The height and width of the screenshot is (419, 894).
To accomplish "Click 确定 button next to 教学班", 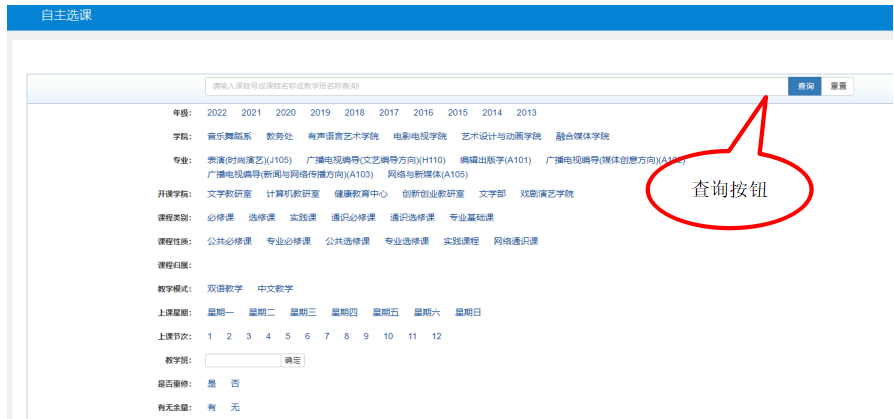I will click(293, 360).
